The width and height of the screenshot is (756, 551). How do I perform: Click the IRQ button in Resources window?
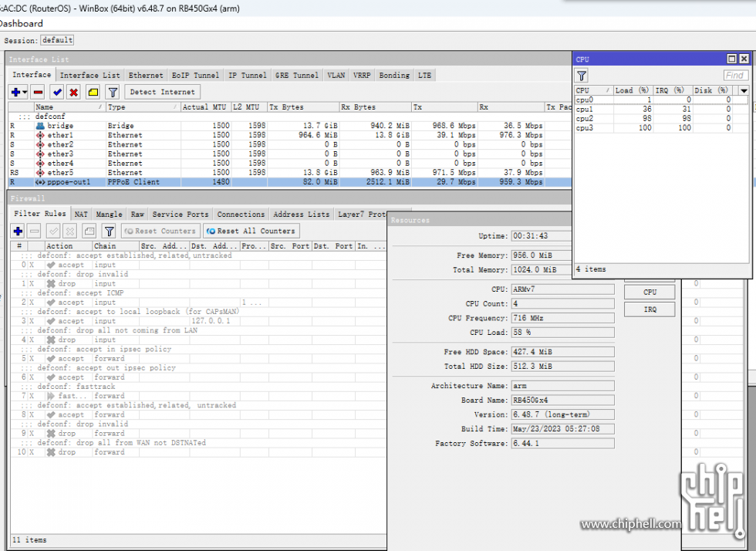(650, 309)
